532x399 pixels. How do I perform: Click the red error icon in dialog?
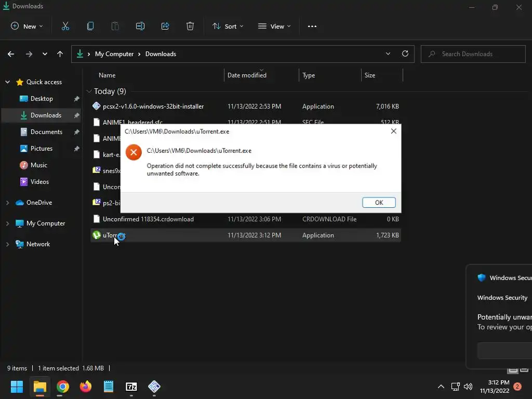(134, 152)
